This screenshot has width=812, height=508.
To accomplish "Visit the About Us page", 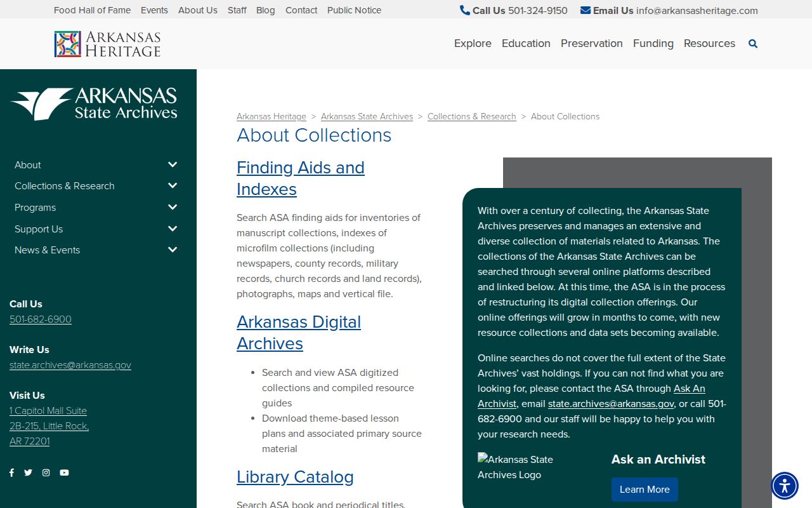I will point(198,10).
